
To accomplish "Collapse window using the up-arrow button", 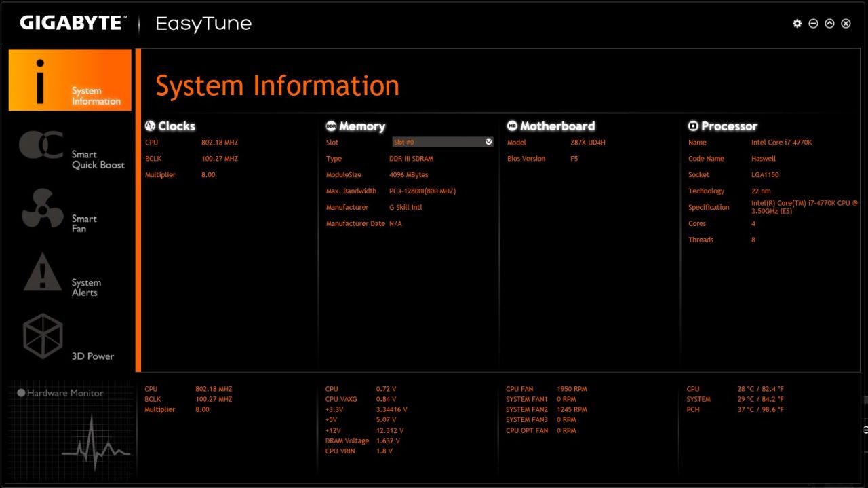I will [x=829, y=24].
